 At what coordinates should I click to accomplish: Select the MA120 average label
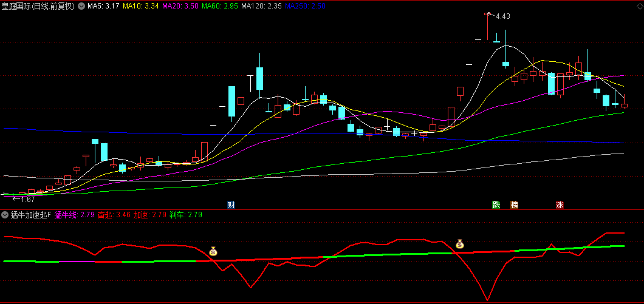point(261,7)
